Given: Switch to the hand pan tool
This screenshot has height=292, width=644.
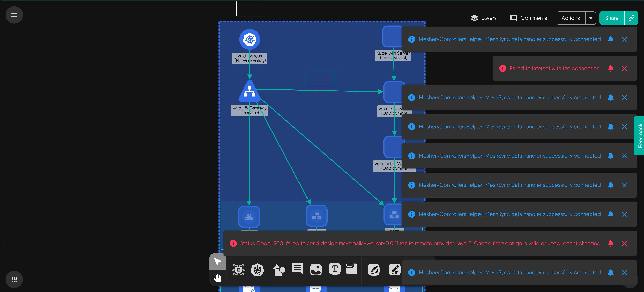Looking at the screenshot, I should pyautogui.click(x=217, y=278).
